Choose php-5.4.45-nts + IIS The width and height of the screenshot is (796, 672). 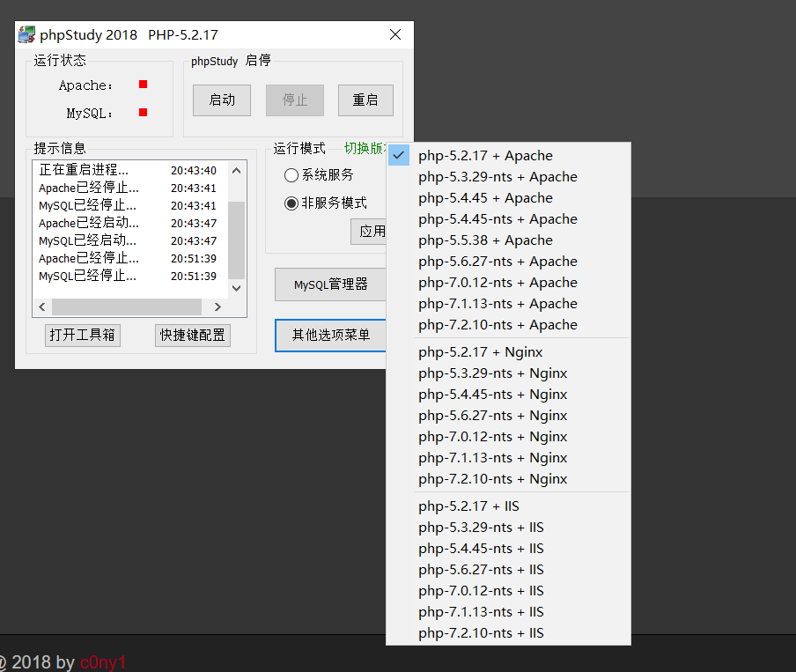pos(508,549)
